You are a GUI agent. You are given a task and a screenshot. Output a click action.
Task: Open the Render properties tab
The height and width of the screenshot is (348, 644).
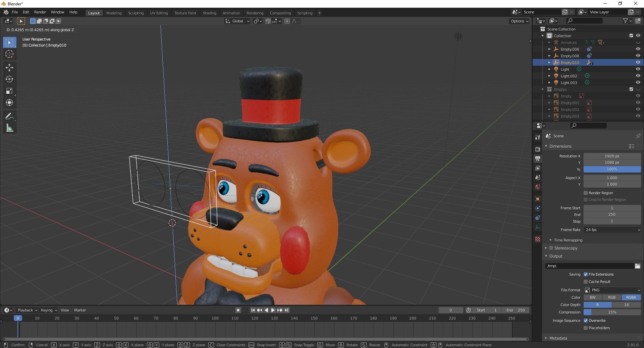coord(538,149)
